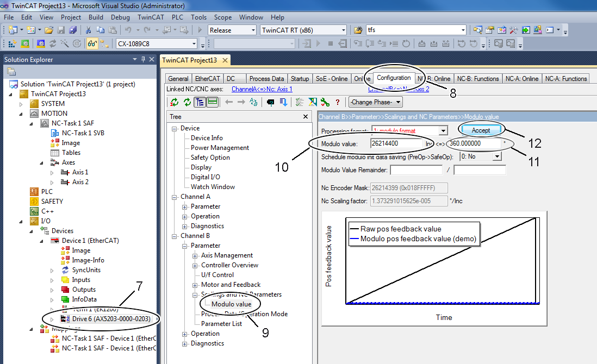Click the Solution Explorer toolbar icon
The height and width of the screenshot is (364, 597).
point(478,30)
